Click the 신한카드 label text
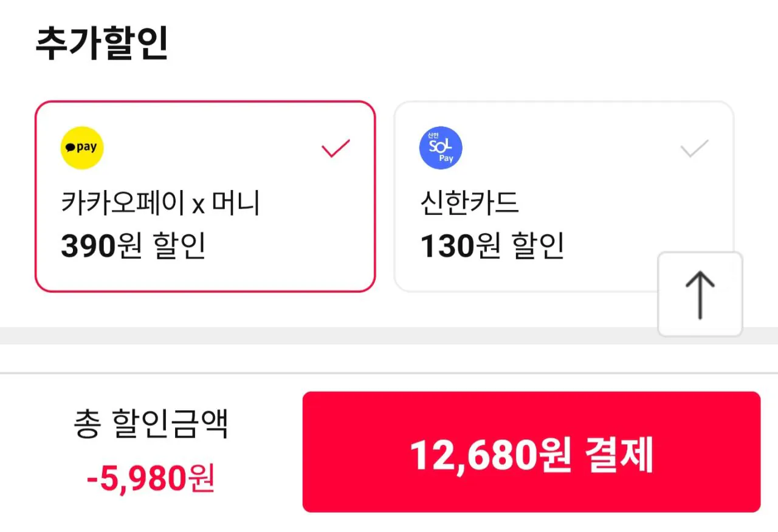The height and width of the screenshot is (532, 778). point(469,203)
